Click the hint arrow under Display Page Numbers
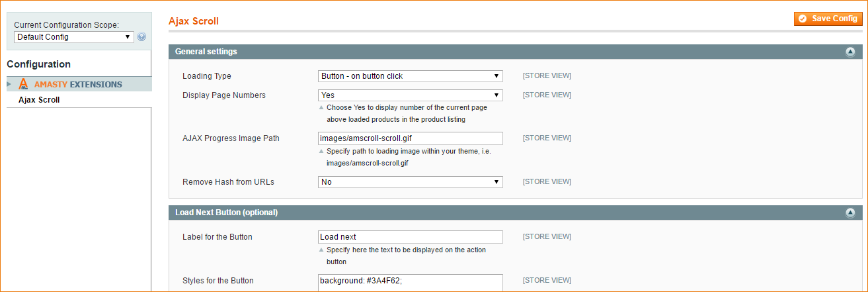Screen dimensions: 868x292 pos(322,107)
